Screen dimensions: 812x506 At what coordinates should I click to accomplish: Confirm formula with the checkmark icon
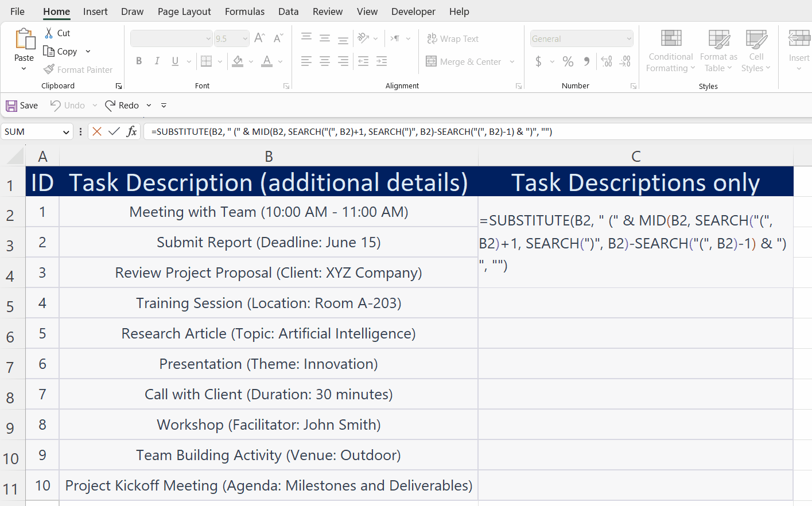pos(114,131)
